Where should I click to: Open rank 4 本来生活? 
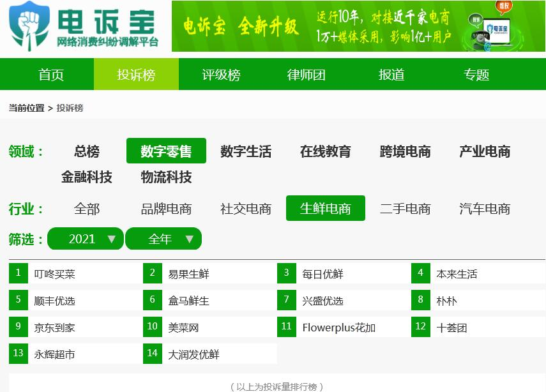coord(478,273)
